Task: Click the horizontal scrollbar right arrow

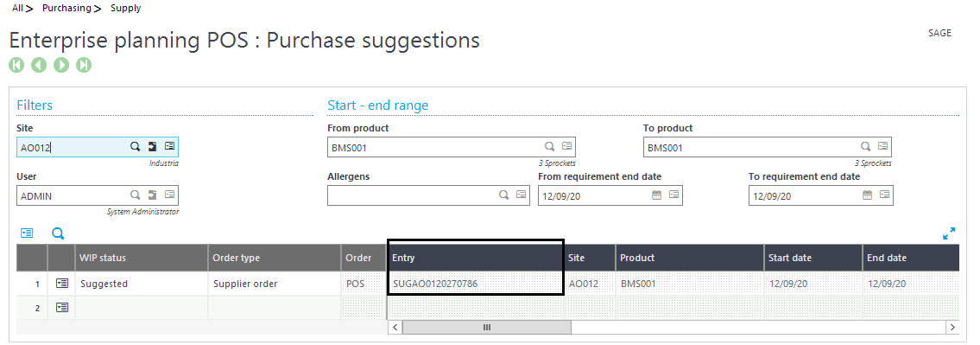Action: pos(952,328)
